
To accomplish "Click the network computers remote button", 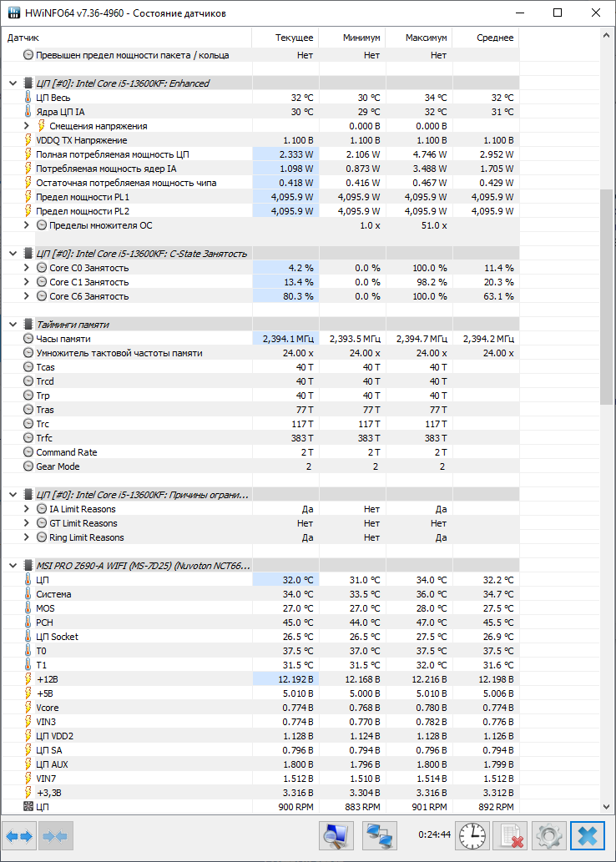I will (380, 836).
